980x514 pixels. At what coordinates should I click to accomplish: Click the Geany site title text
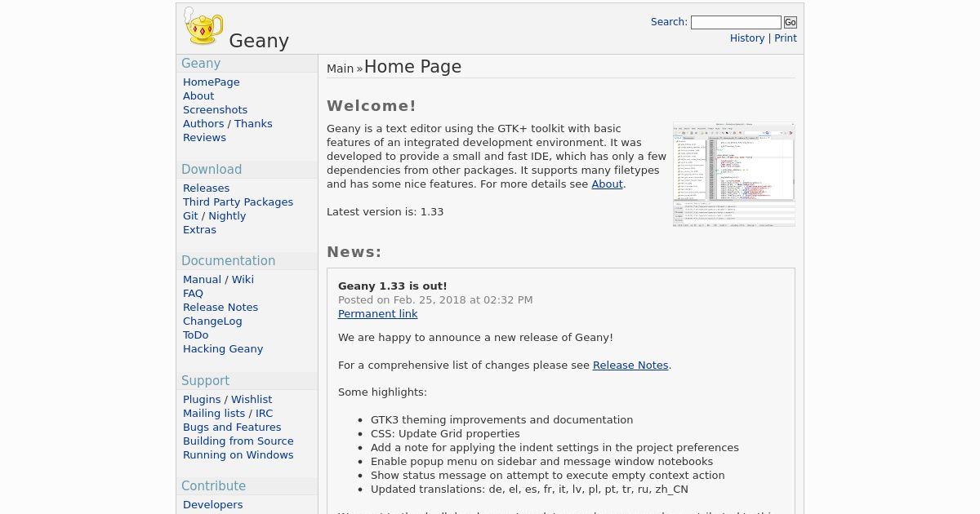point(259,41)
